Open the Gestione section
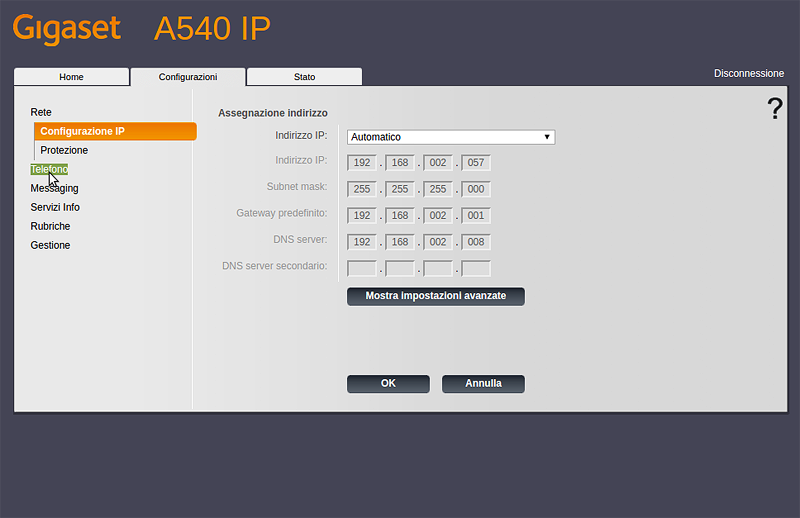 50,245
